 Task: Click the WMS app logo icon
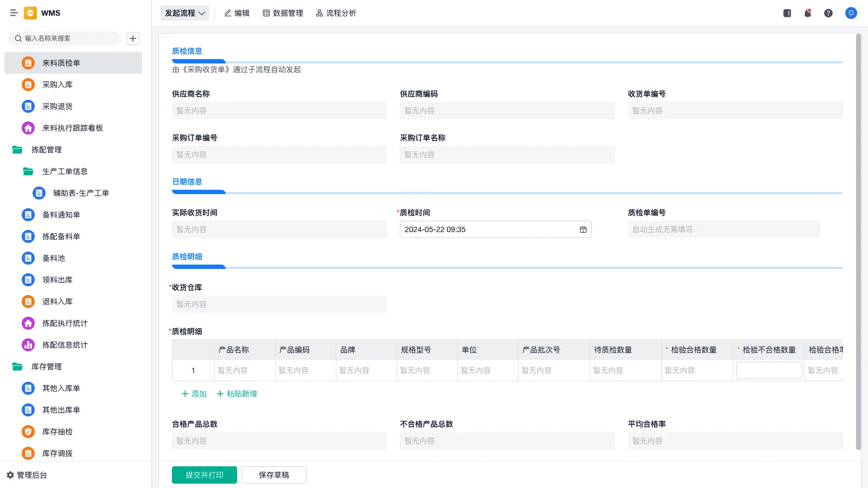[x=30, y=13]
